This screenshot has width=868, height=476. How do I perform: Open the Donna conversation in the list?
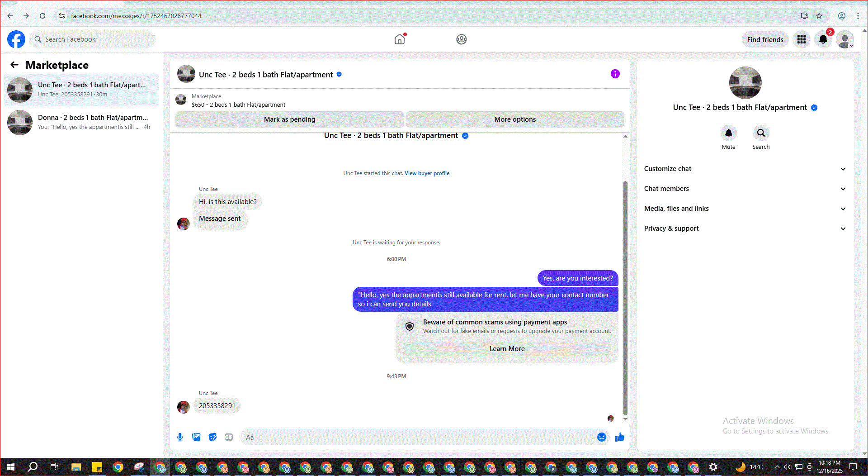point(81,122)
